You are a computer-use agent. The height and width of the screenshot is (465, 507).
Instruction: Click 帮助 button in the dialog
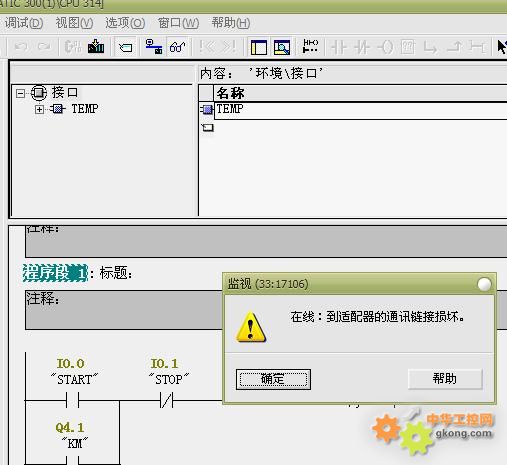445,379
